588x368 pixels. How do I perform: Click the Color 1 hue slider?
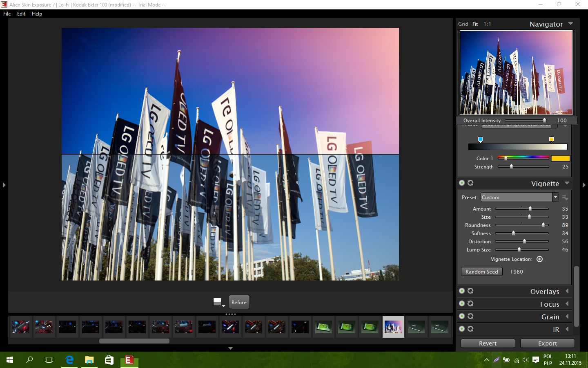coord(523,158)
